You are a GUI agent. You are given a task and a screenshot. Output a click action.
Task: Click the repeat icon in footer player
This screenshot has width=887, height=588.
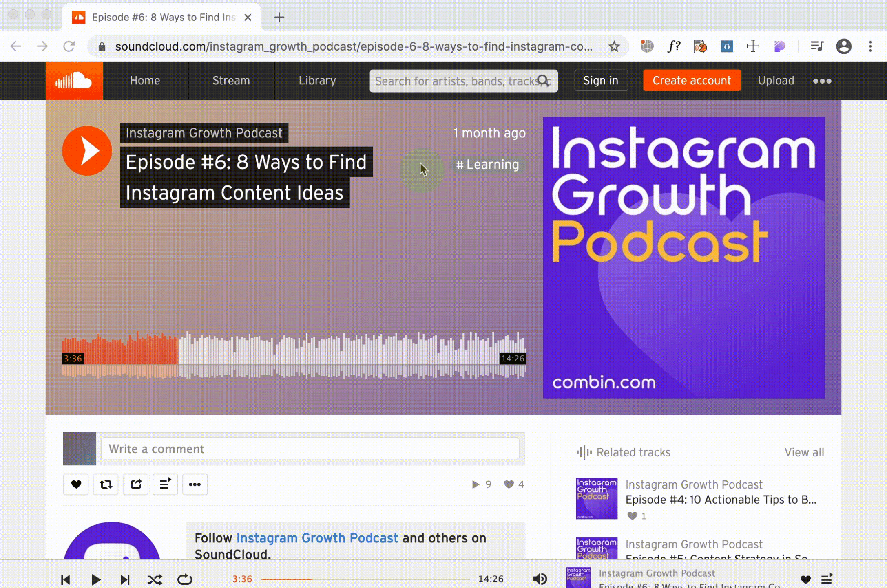click(x=185, y=578)
